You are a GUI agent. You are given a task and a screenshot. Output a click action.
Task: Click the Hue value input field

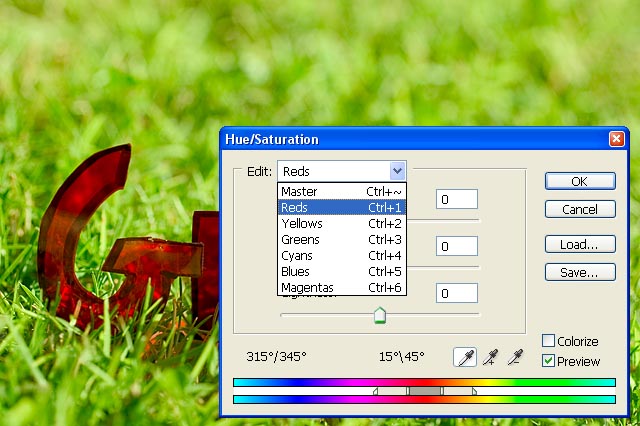tap(457, 199)
